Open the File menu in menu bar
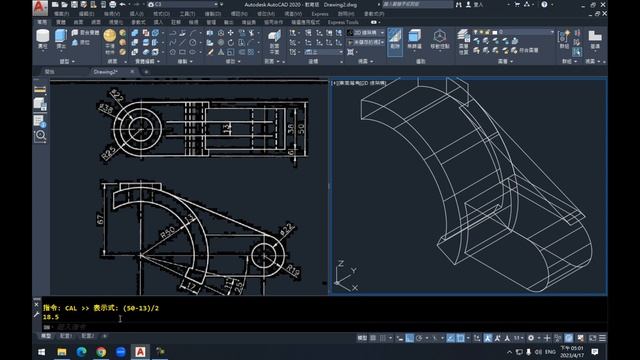Viewport: 640px width, 360px height. pos(61,14)
